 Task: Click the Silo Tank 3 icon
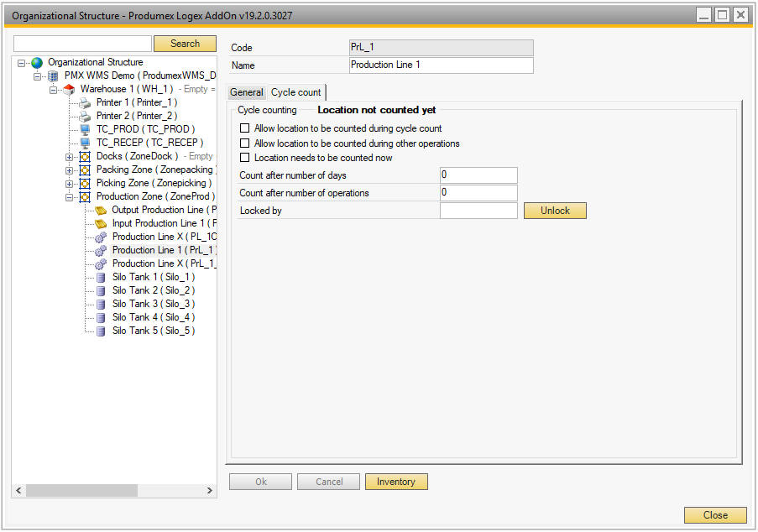coord(101,304)
